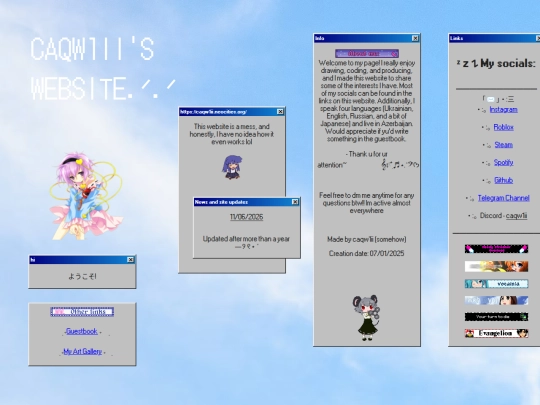540x405 pixels.
Task: Click the blue-haired chibi sprite
Action: [232, 167]
